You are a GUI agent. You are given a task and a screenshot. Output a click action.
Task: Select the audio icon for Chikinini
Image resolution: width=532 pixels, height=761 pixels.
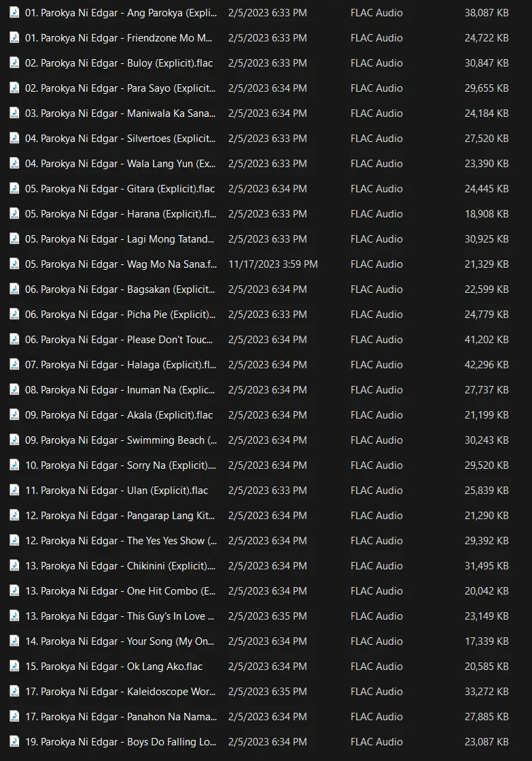point(14,566)
